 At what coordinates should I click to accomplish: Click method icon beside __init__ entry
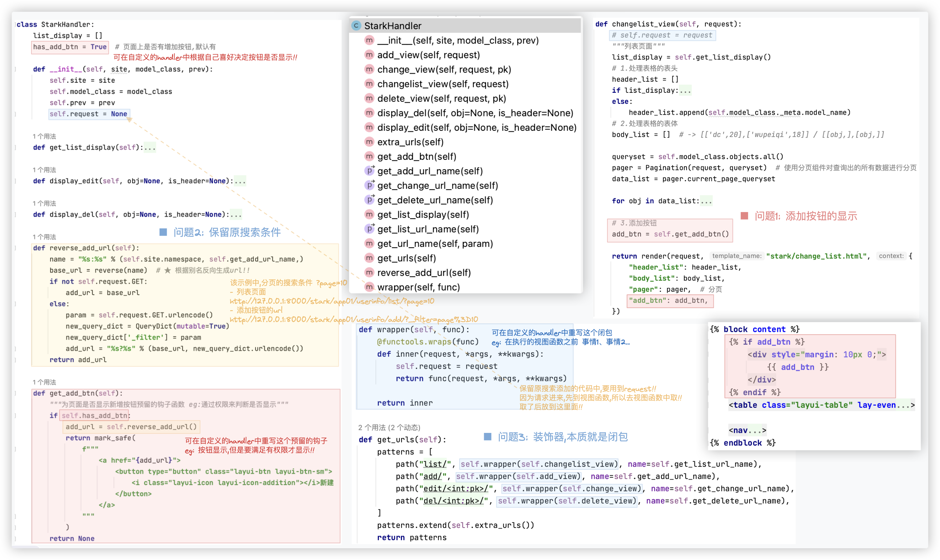369,41
